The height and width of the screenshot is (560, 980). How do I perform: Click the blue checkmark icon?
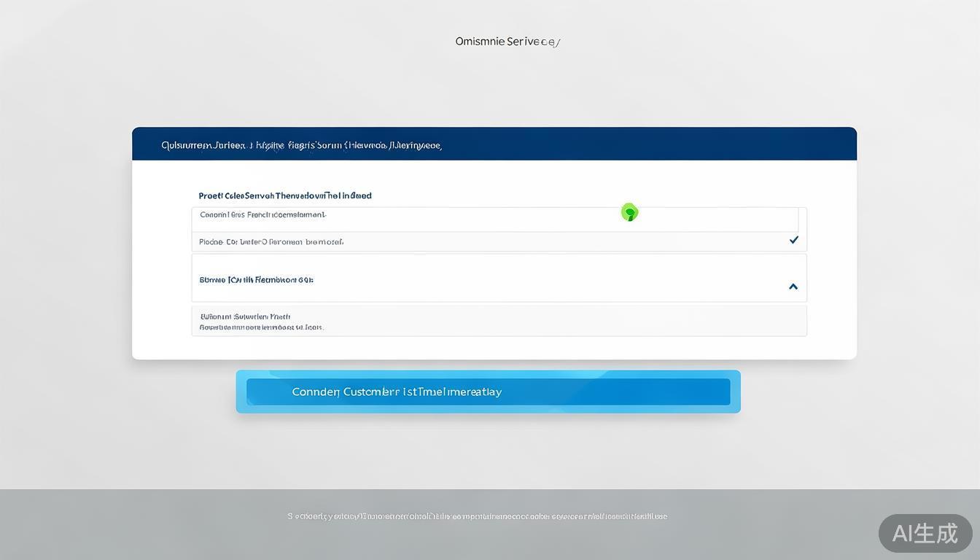point(793,240)
